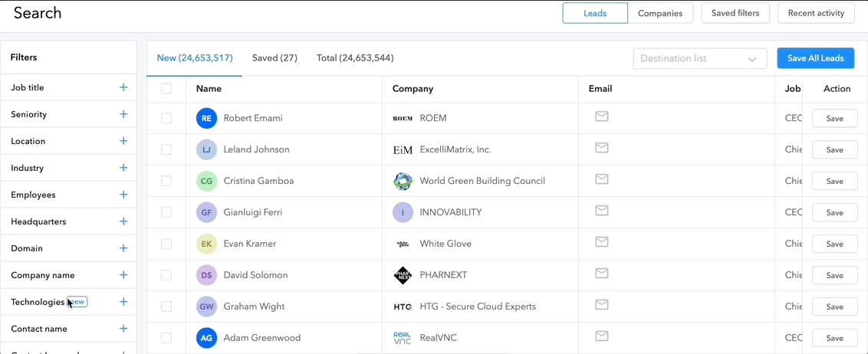Click the RE avatar for Robert Emami
Image resolution: width=868 pixels, height=354 pixels.
[x=206, y=118]
